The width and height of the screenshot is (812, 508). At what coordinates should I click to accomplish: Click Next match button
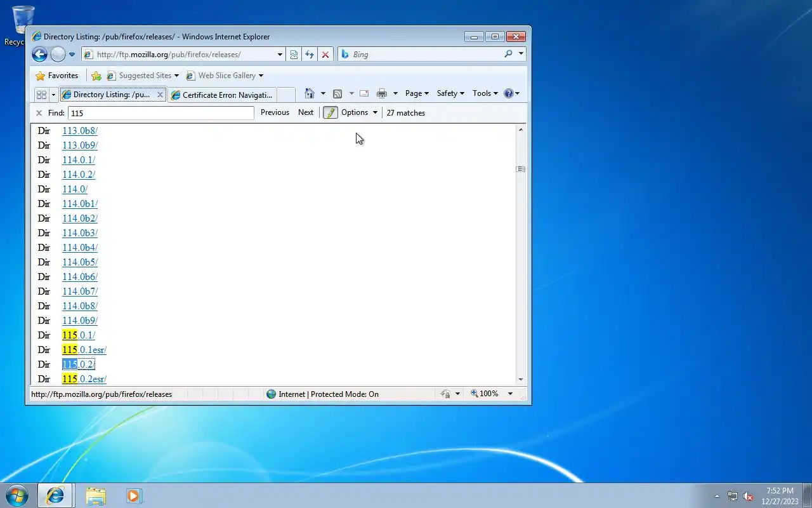[306, 112]
